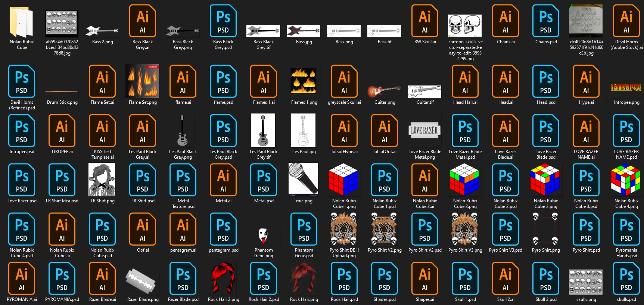Select Love Razer Blade Metal.psd icon
The width and height of the screenshot is (644, 305).
(465, 131)
